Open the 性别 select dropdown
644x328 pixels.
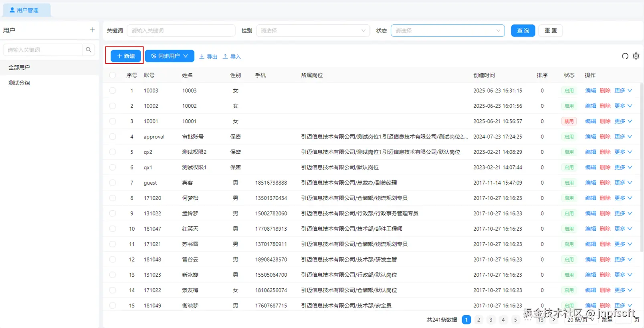pos(313,30)
